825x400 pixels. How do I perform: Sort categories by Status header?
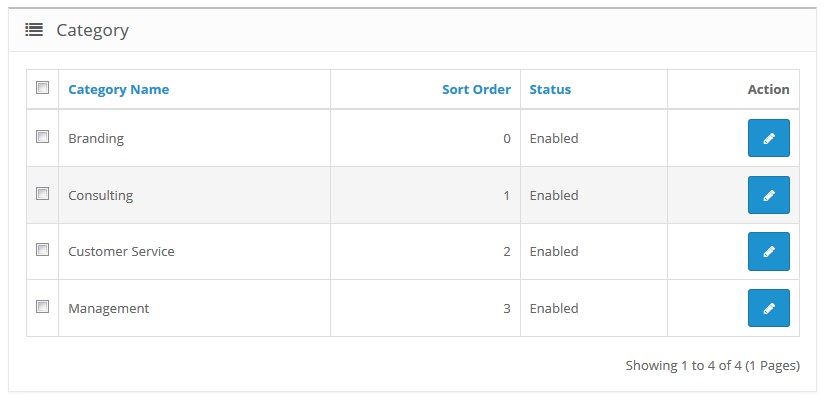click(x=550, y=89)
